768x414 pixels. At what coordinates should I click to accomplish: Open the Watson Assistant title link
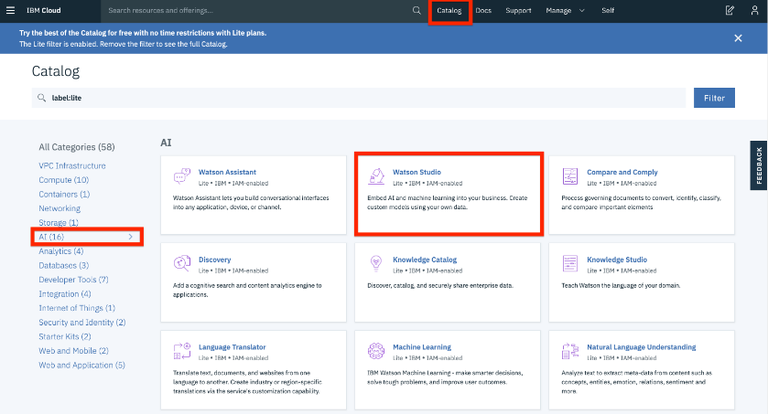[227, 172]
